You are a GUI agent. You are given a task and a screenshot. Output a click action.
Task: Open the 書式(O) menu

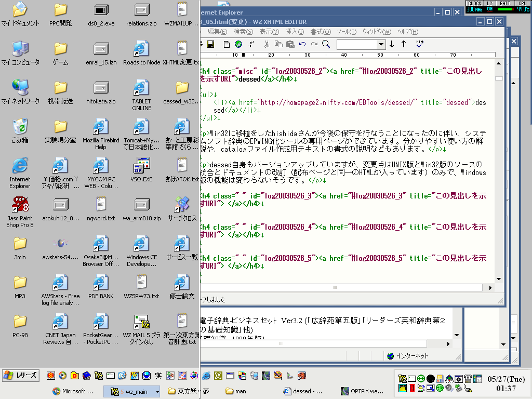point(321,32)
